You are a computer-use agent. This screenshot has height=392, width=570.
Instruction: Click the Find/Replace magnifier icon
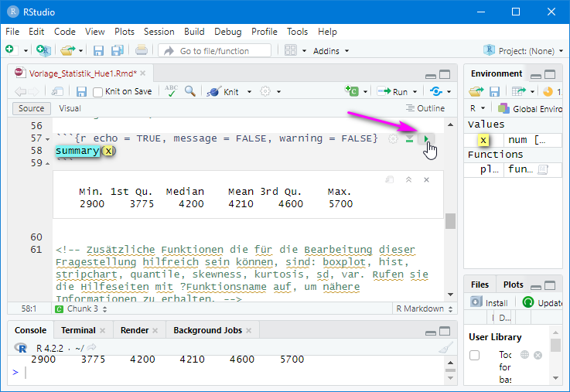point(189,90)
